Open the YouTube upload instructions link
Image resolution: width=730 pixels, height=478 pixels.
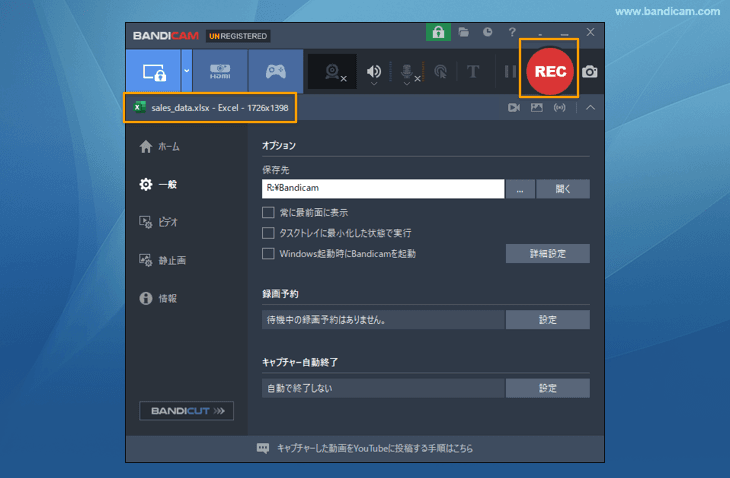tap(375, 448)
